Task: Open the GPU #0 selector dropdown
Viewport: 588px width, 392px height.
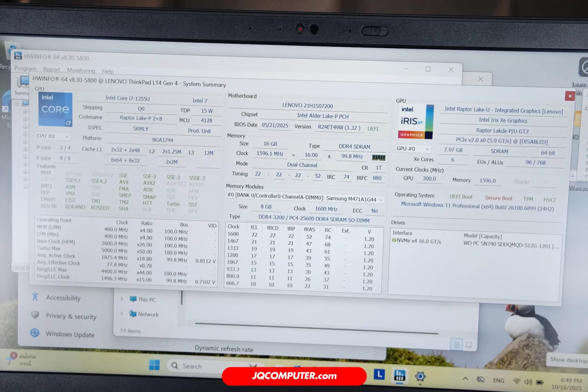Action: (x=413, y=149)
